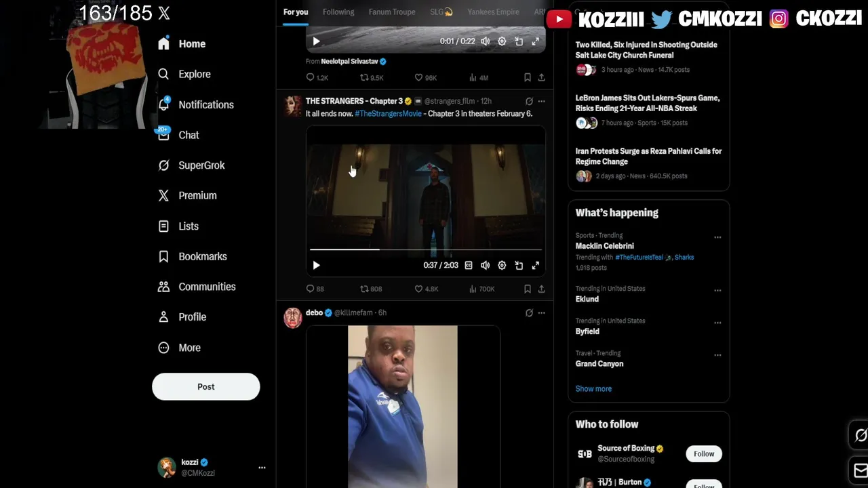Seek on Strangers trailer progress bar
868x488 pixels.
click(426, 249)
